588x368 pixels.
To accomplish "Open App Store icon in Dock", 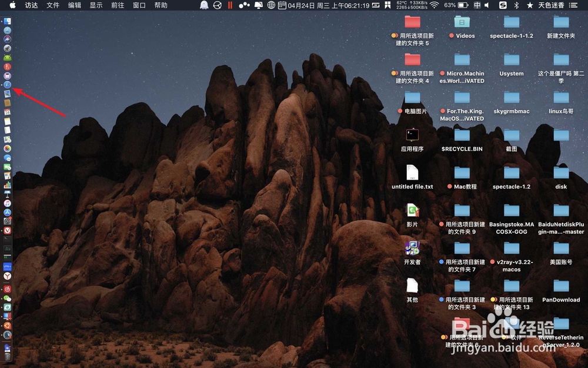I will pos(7,212).
